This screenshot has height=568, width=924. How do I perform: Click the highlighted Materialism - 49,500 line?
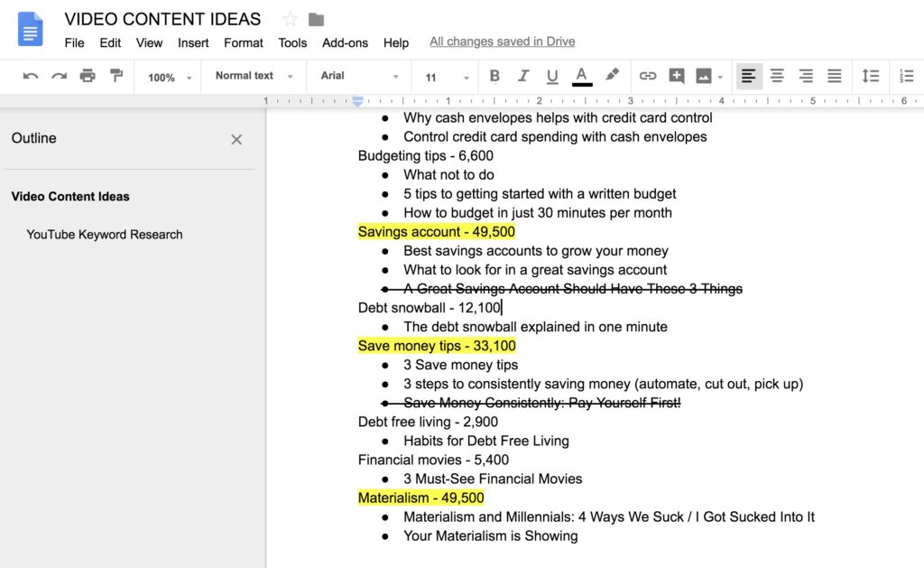click(x=420, y=498)
